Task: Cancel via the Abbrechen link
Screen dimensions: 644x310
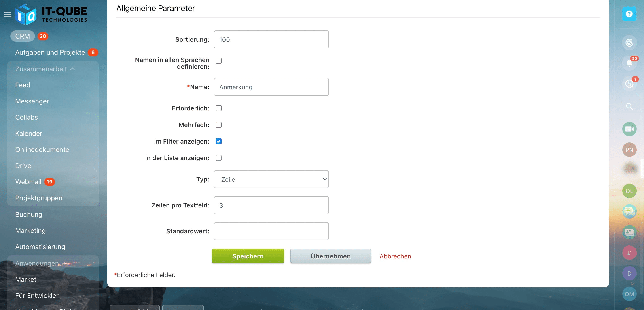Action: point(395,256)
